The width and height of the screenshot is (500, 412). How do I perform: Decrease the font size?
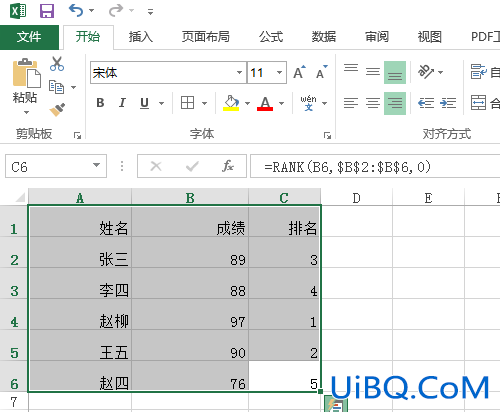[x=322, y=72]
